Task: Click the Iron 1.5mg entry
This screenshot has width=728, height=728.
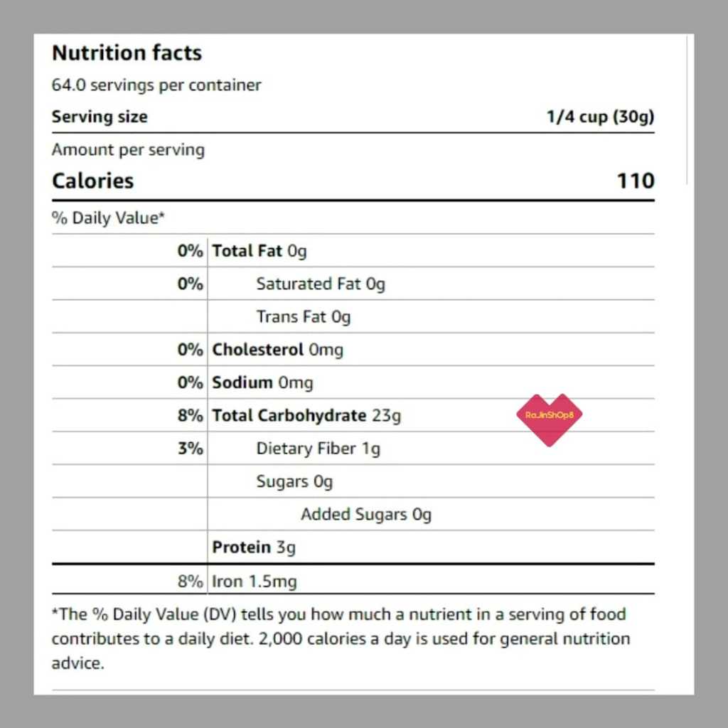Action: (x=255, y=582)
